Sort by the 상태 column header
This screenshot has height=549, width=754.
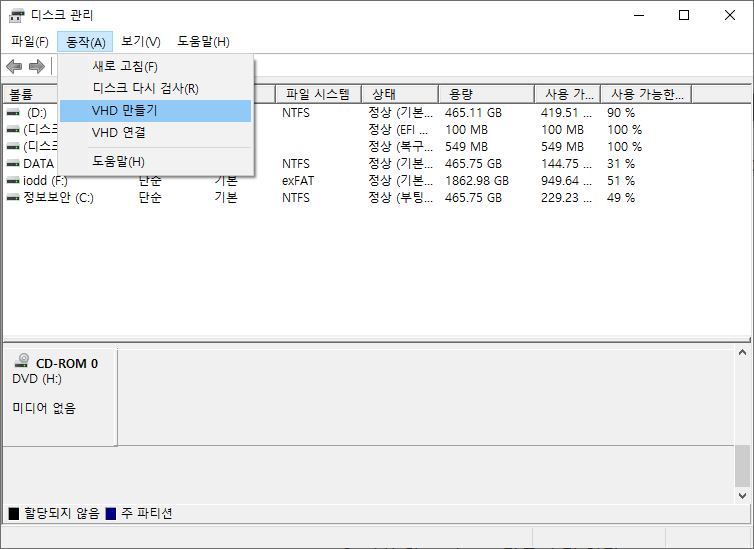[x=400, y=94]
